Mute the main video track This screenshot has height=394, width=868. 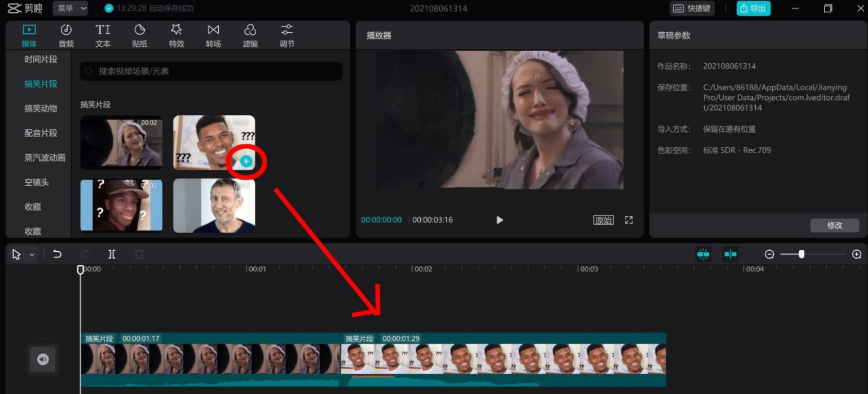point(43,359)
